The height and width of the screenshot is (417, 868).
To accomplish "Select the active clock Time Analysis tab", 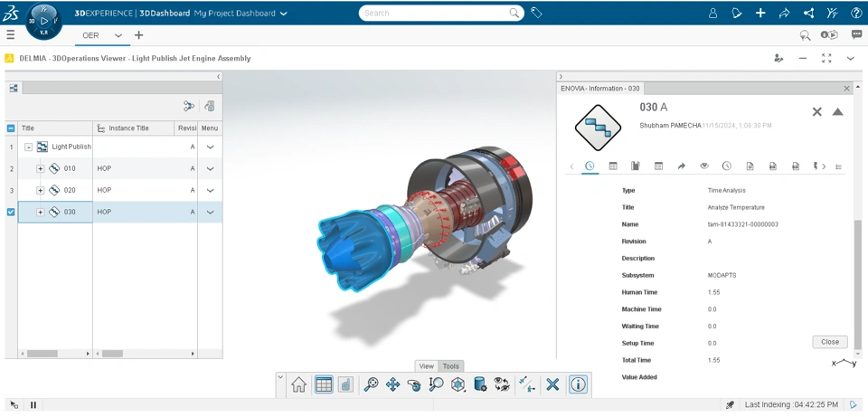I will pos(590,166).
